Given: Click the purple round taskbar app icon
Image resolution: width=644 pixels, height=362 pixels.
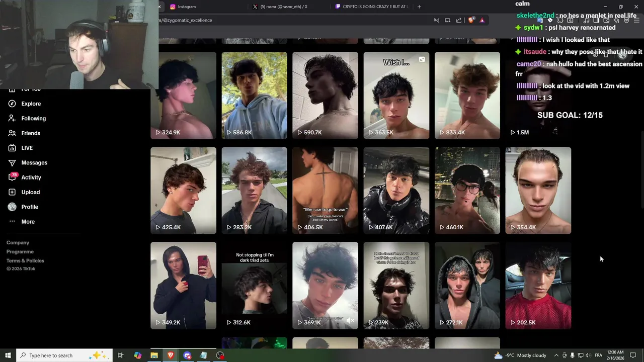Looking at the screenshot, I should pyautogui.click(x=187, y=355).
